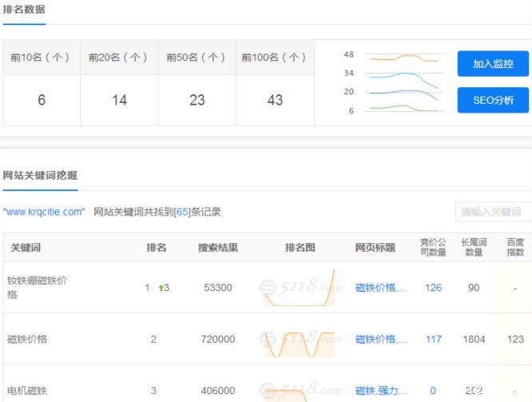
Task: Click the 加入监控 button
Action: pos(492,63)
